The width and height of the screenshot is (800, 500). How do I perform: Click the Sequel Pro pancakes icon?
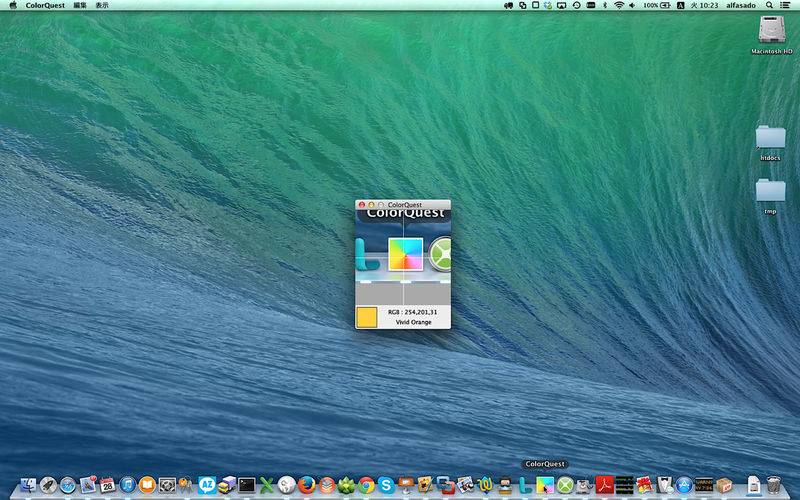(x=327, y=485)
